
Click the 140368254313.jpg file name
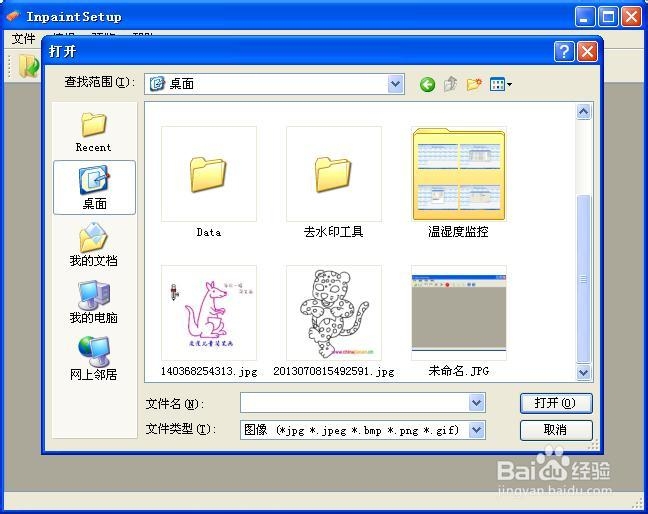(x=209, y=371)
